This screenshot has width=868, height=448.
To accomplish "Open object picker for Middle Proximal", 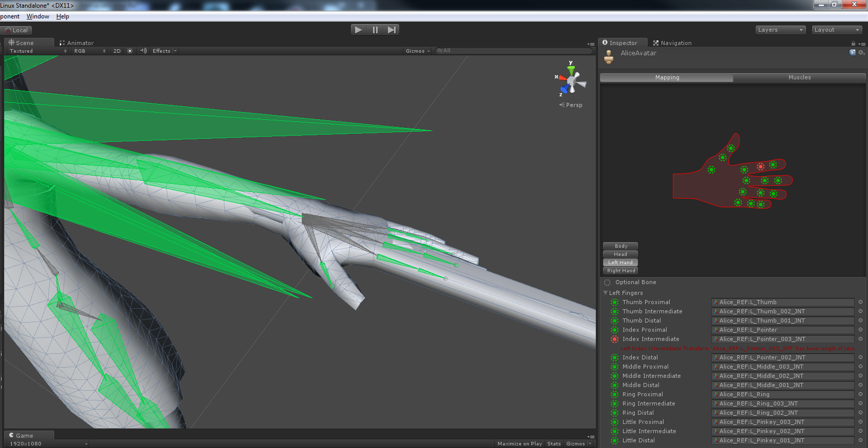I will click(860, 367).
